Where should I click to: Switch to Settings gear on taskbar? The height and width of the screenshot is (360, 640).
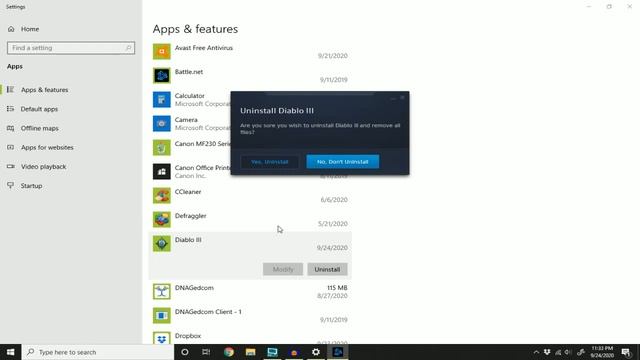point(316,352)
